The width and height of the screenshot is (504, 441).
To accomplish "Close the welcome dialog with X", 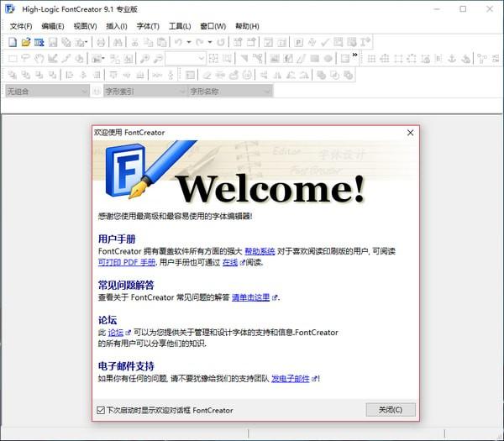I will click(410, 133).
